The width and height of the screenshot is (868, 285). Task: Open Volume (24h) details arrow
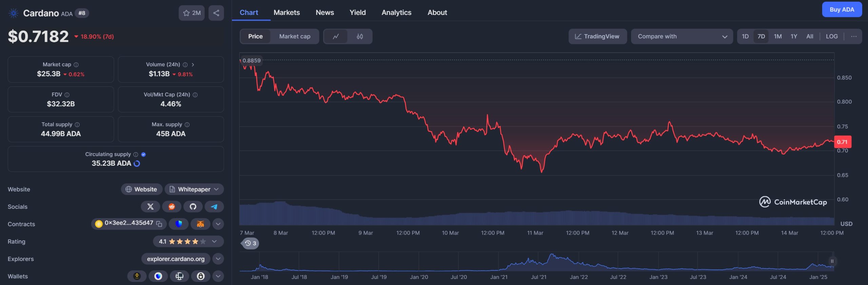193,65
